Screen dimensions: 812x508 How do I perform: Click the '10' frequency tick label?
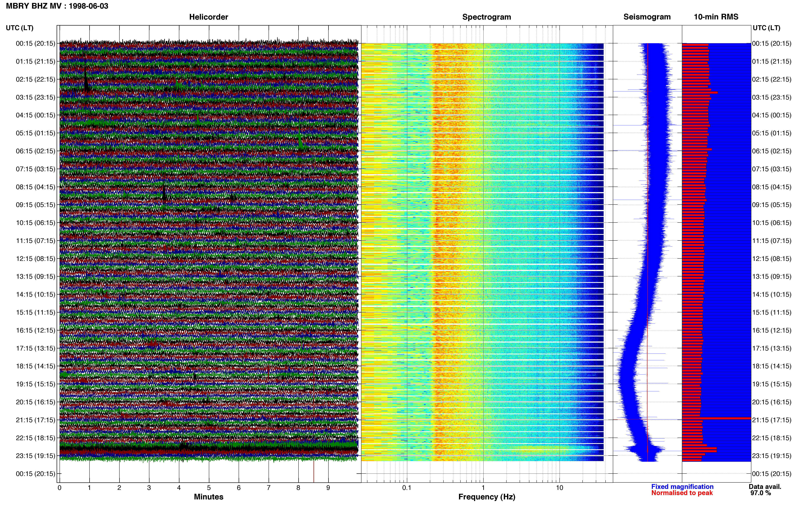pos(559,487)
